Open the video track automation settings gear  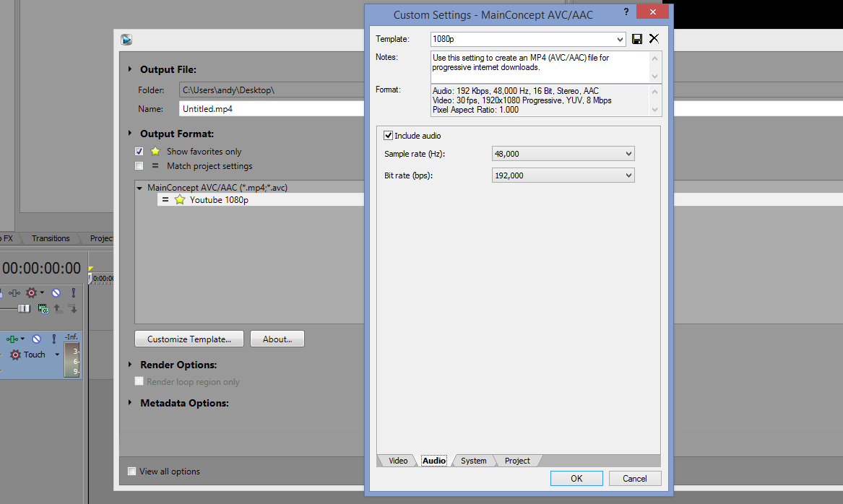[32, 293]
